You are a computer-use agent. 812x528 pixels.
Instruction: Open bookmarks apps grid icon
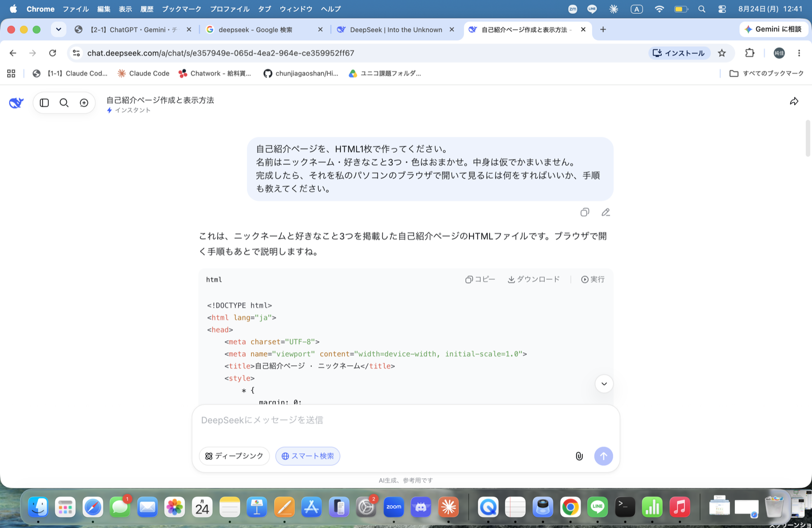(x=11, y=74)
